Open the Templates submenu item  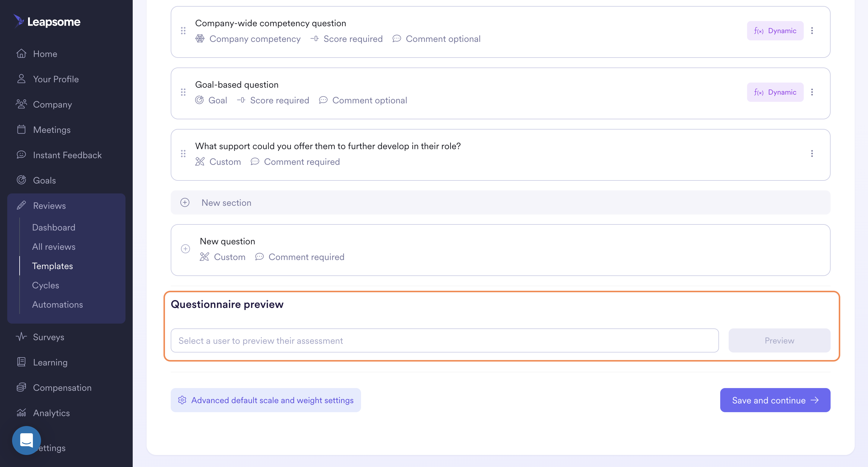52,266
